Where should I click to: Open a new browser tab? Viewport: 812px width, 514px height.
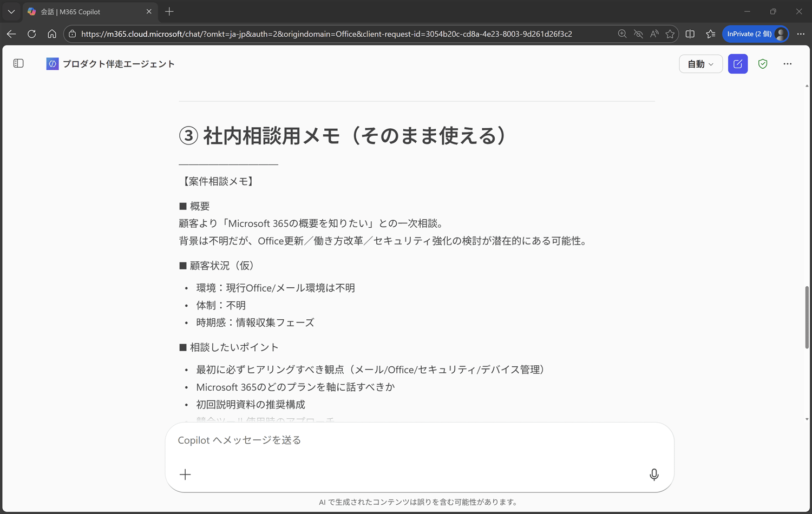(169, 11)
